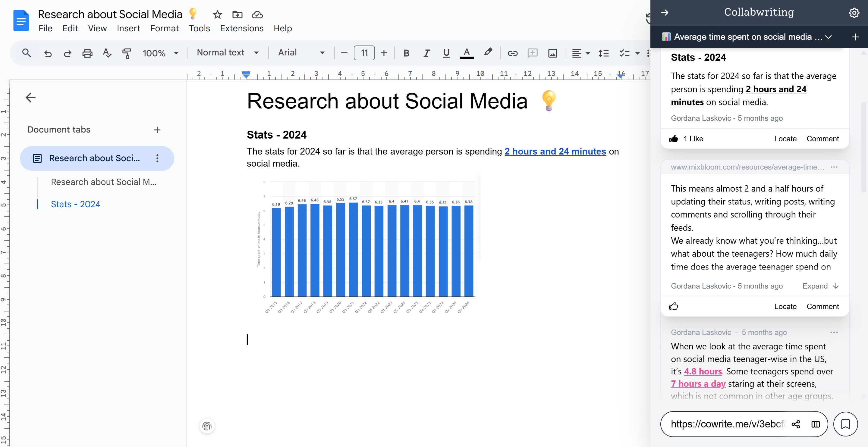The height and width of the screenshot is (447, 868).
Task: Open the mixbloom.com source URL
Action: (x=748, y=167)
